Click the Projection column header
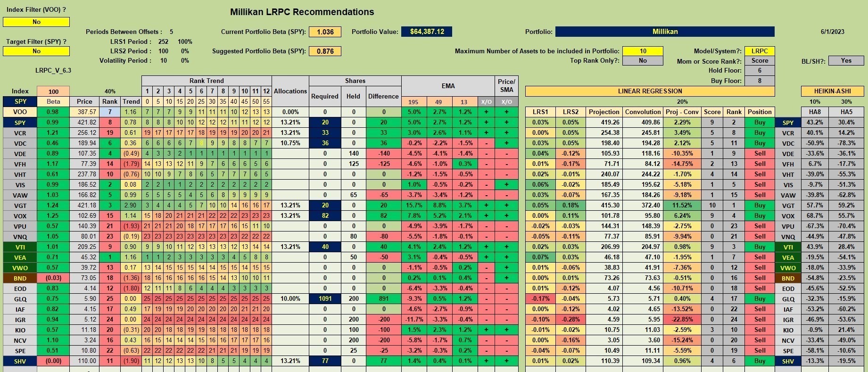The width and height of the screenshot is (868, 372). click(x=603, y=112)
